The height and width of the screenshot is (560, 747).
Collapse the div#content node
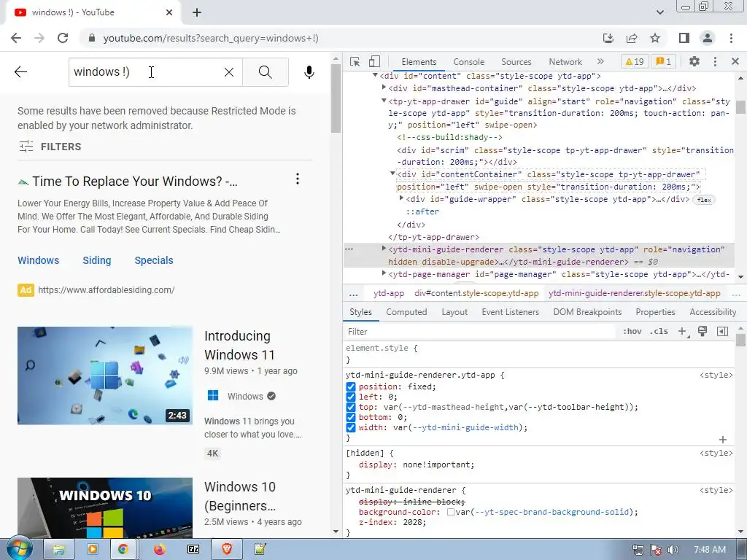(x=375, y=75)
